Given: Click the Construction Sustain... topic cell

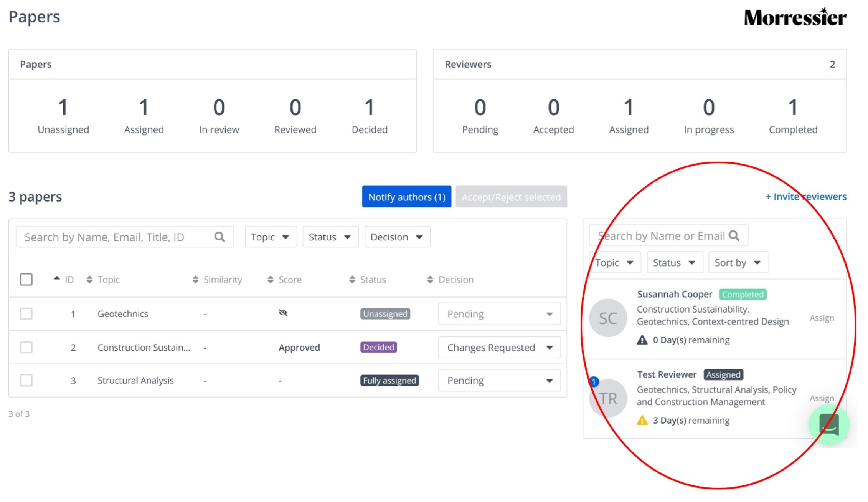Looking at the screenshot, I should pyautogui.click(x=144, y=347).
